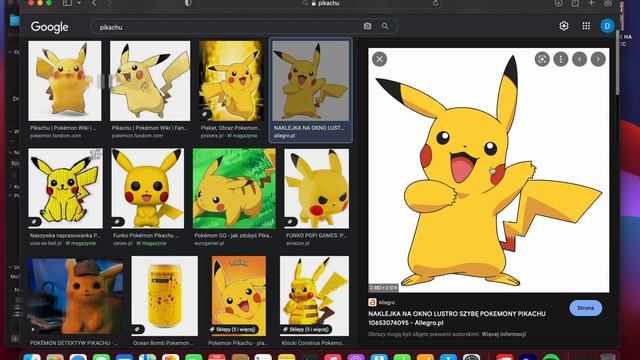Open the Pokémon Wiki Fan thumbnail
The width and height of the screenshot is (640, 360).
pyautogui.click(x=150, y=81)
